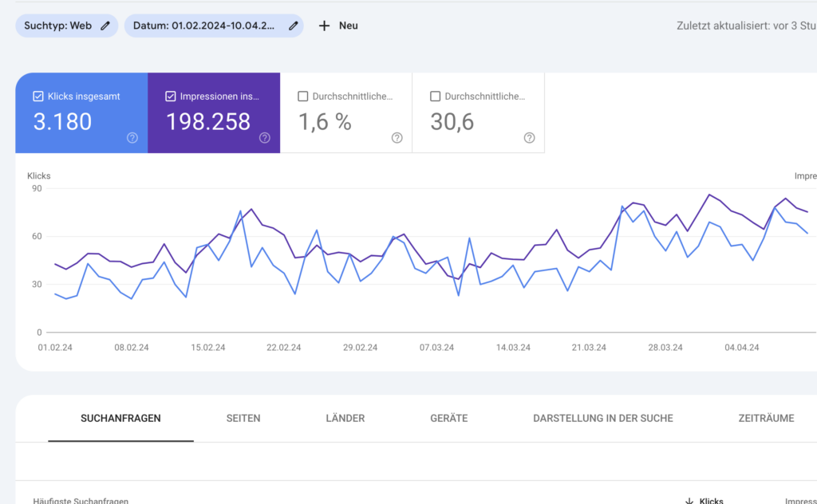Toggle the Impressionen insgesamt checkbox
The image size is (817, 504).
(x=171, y=96)
